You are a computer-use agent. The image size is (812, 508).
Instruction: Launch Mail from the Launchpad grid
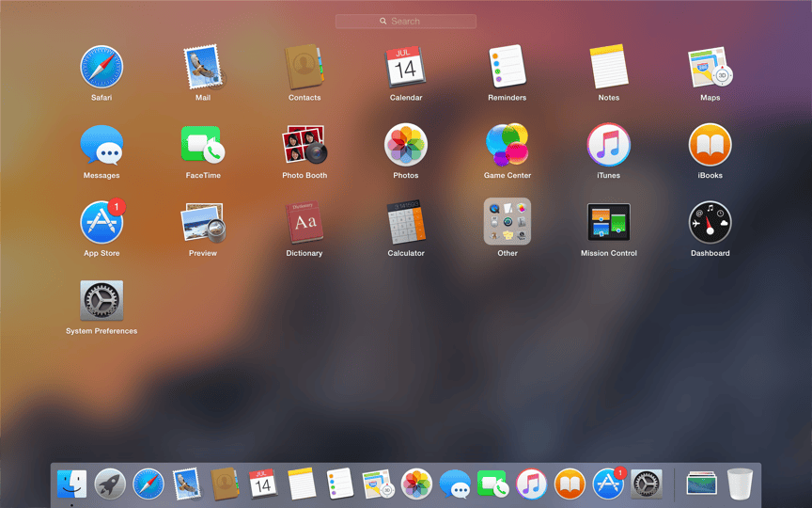[203, 67]
